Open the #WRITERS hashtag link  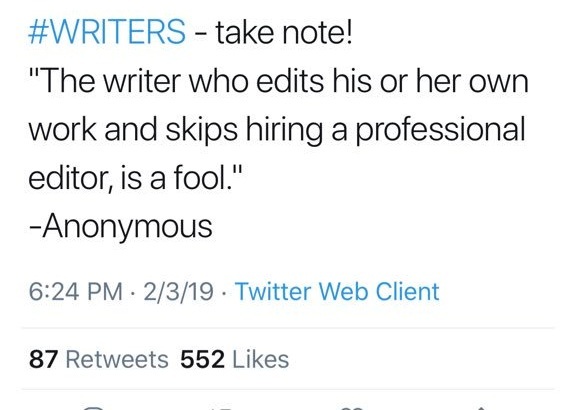point(107,32)
